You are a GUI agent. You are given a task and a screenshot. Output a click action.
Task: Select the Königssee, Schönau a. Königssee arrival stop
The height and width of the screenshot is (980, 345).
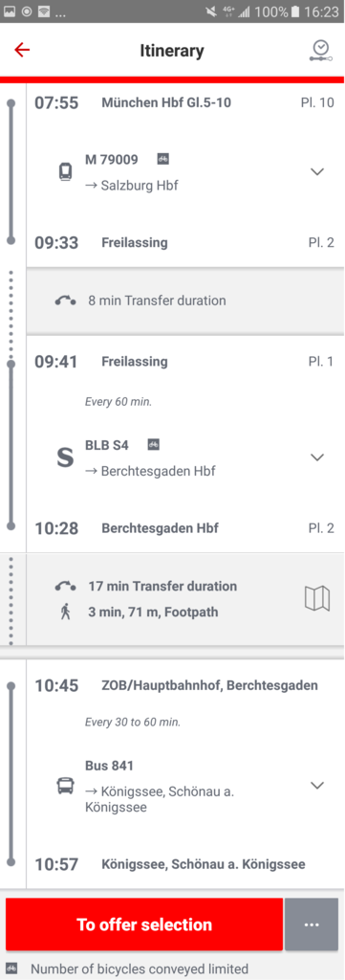click(204, 865)
